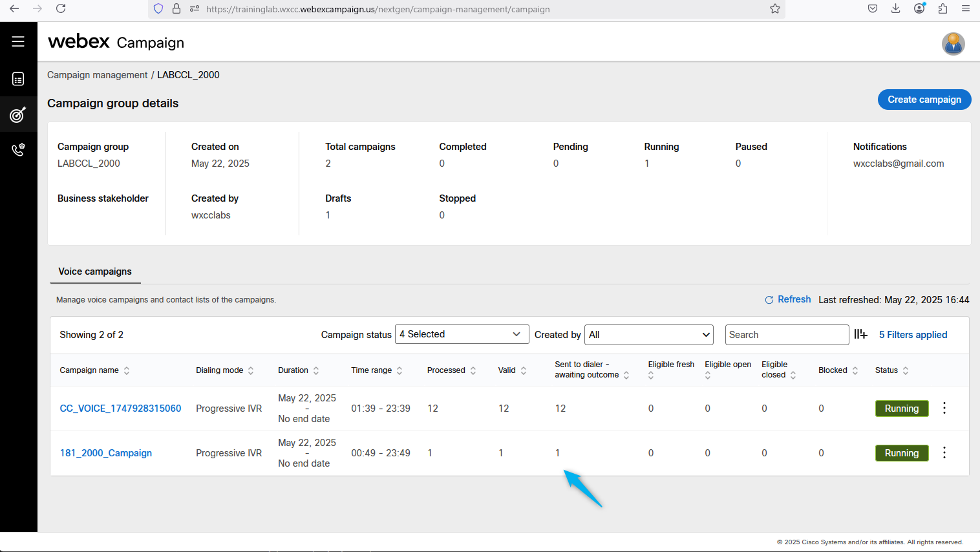Expand the Created by dropdown

[x=648, y=335]
